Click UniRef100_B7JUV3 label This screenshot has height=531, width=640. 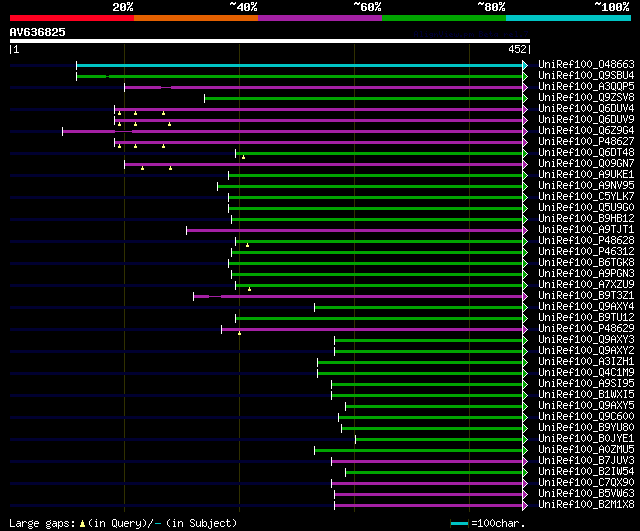click(x=586, y=461)
